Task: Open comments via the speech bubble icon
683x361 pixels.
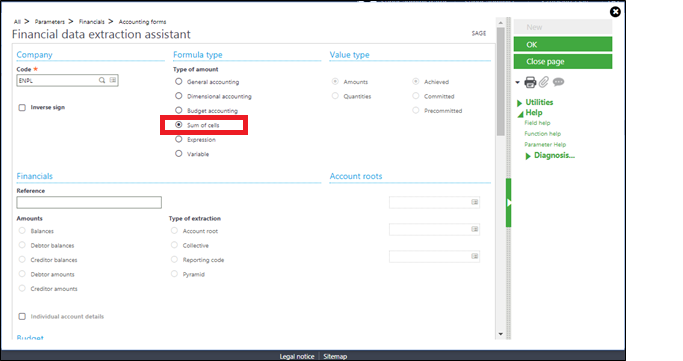Action: pyautogui.click(x=558, y=82)
